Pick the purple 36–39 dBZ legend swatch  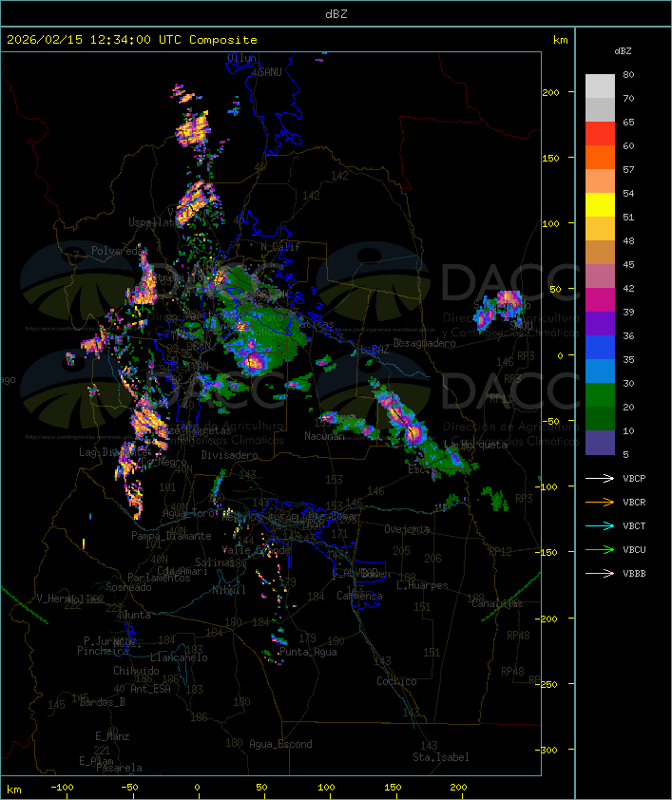600,323
